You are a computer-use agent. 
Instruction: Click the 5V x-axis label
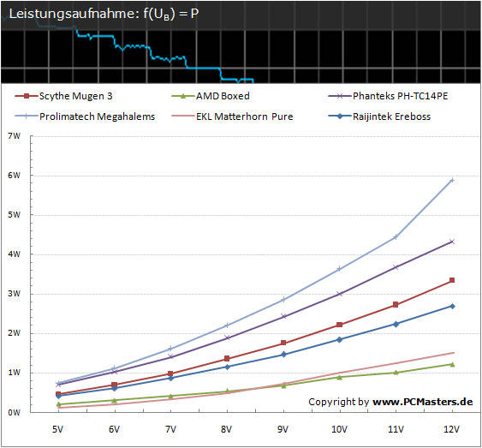(58, 429)
